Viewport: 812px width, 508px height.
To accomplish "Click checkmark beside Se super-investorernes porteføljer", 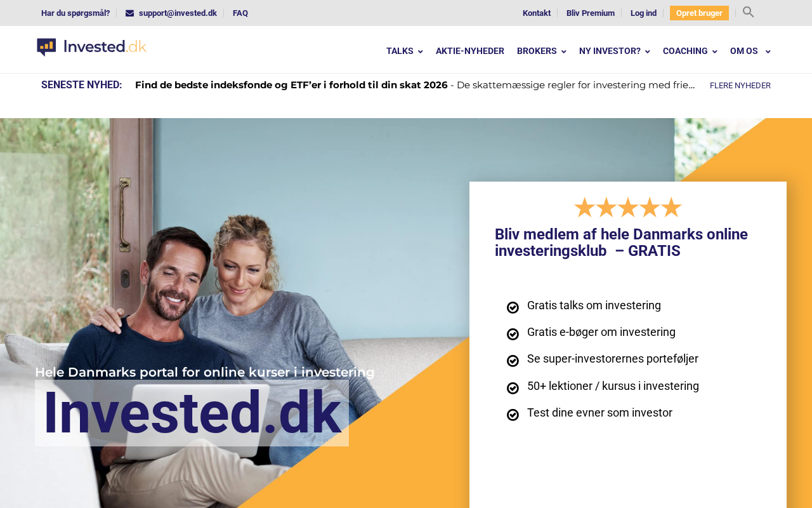I will click(513, 361).
